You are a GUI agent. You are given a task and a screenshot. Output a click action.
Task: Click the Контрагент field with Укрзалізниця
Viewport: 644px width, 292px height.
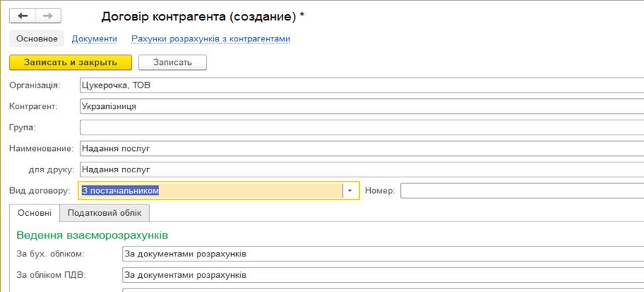[x=362, y=106]
